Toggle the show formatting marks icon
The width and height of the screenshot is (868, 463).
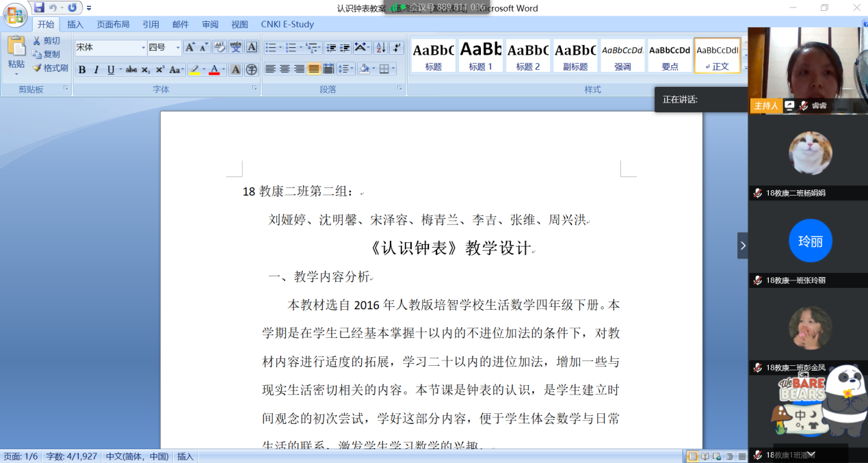click(x=397, y=47)
